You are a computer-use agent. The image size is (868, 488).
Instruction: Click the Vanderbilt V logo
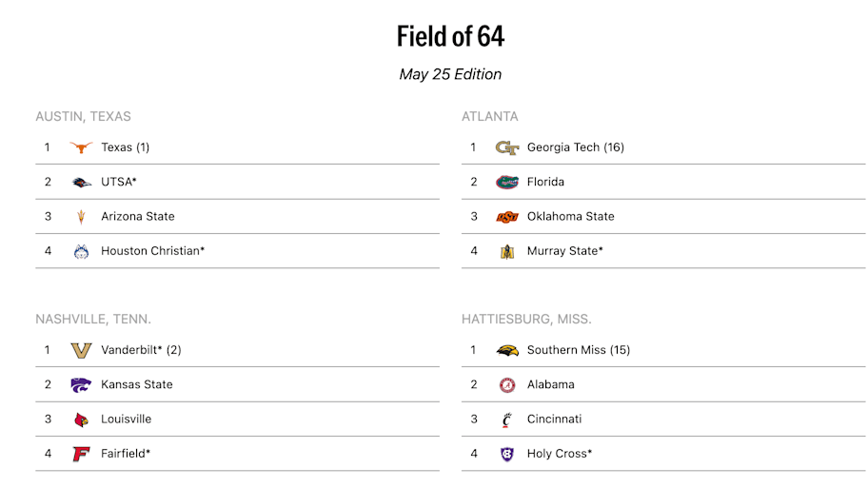[x=82, y=350]
